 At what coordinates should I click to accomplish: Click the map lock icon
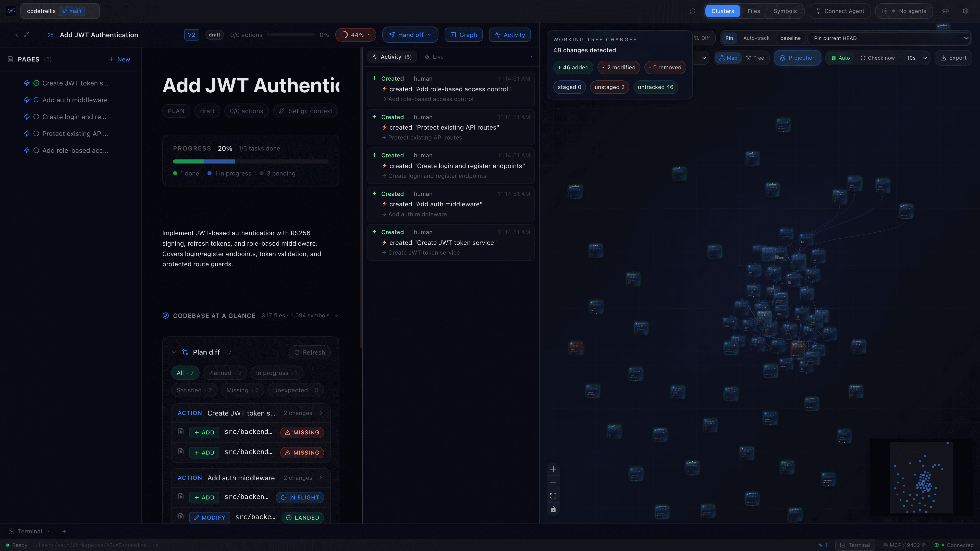click(x=553, y=510)
